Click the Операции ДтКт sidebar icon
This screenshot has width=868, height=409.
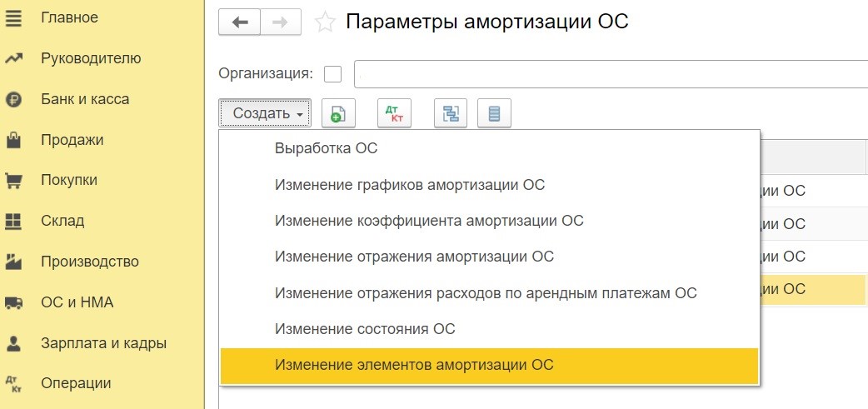pos(12,384)
